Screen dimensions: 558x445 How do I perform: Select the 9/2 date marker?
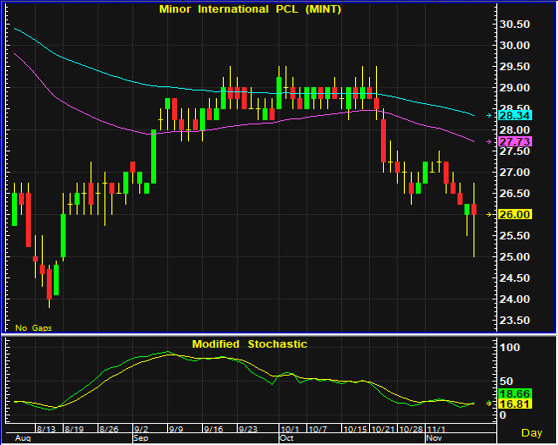click(141, 429)
